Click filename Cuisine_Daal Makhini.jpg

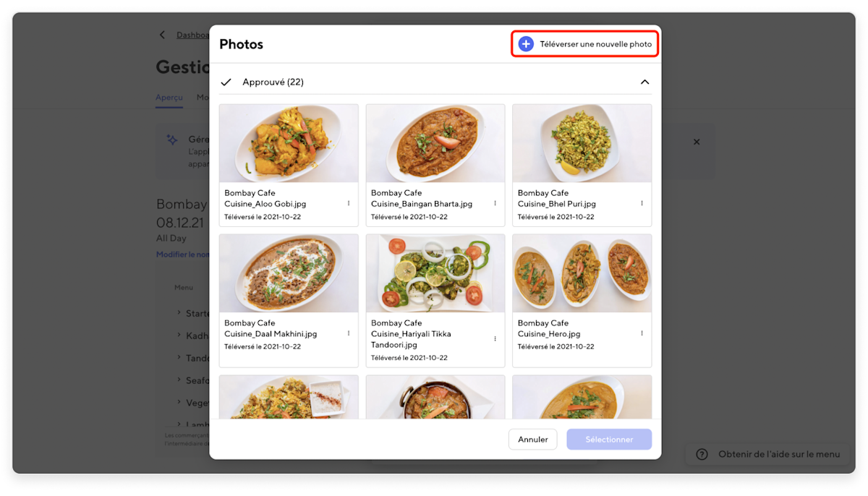pyautogui.click(x=271, y=334)
